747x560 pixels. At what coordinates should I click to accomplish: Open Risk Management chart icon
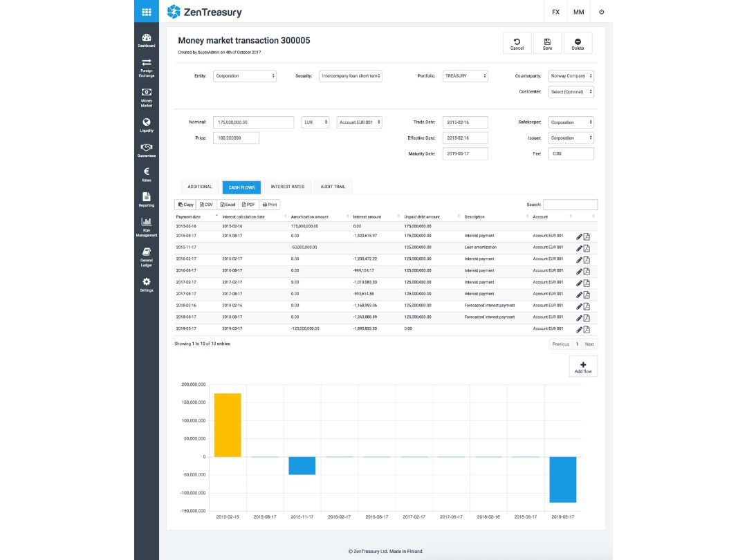pos(146,227)
